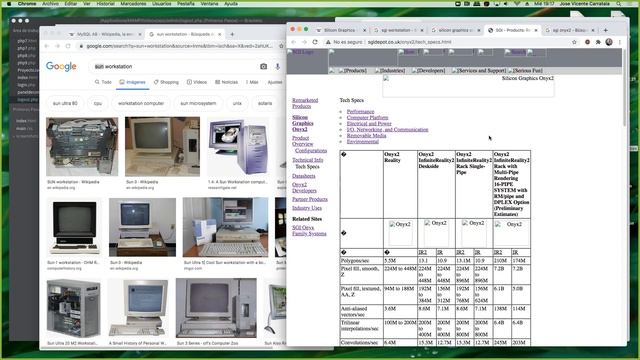Open the Historial menu in menu bar
The height and width of the screenshot is (360, 640).
click(105, 3)
